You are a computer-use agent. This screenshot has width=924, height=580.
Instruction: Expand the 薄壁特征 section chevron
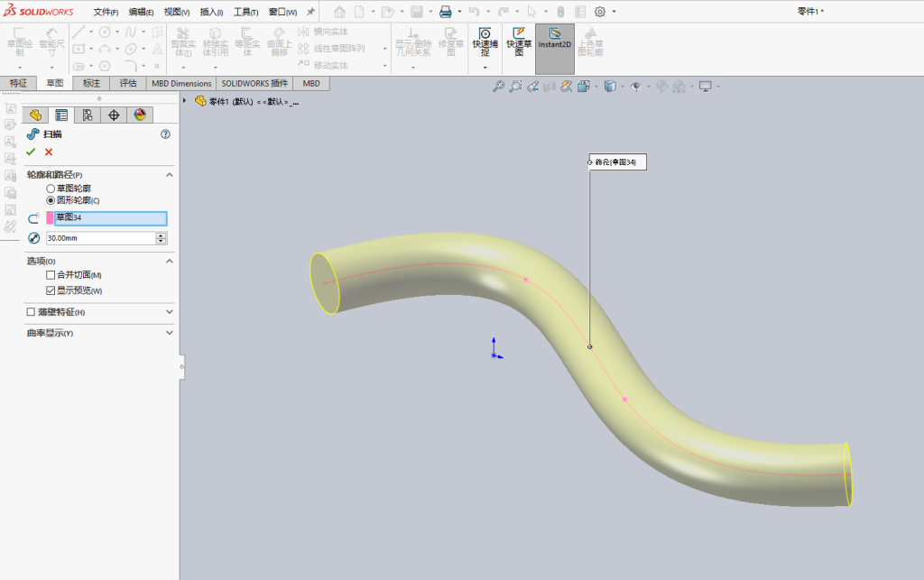pos(169,312)
